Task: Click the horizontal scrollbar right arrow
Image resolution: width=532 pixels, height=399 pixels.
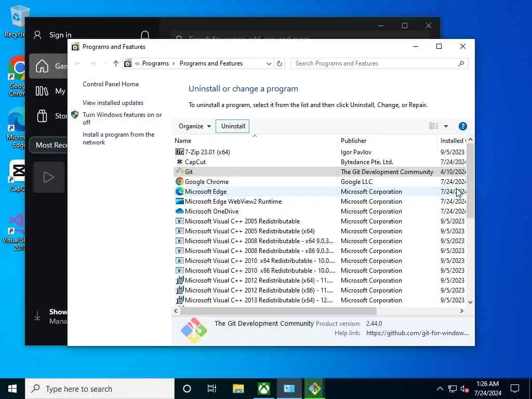Action: (x=461, y=311)
